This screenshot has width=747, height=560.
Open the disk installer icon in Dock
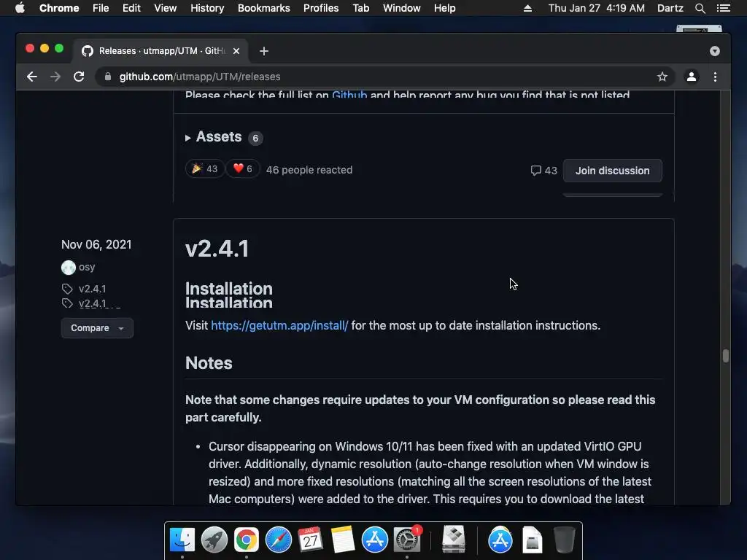(x=454, y=540)
